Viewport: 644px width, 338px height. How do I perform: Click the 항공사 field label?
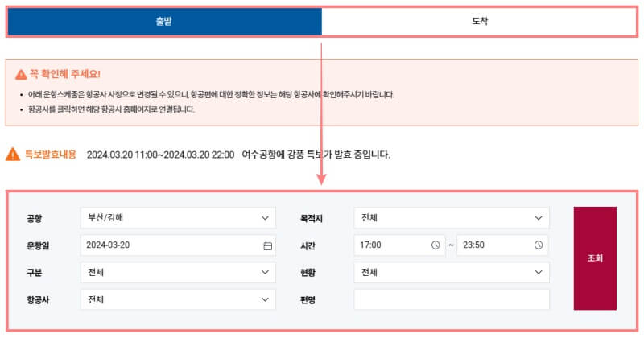[38, 300]
